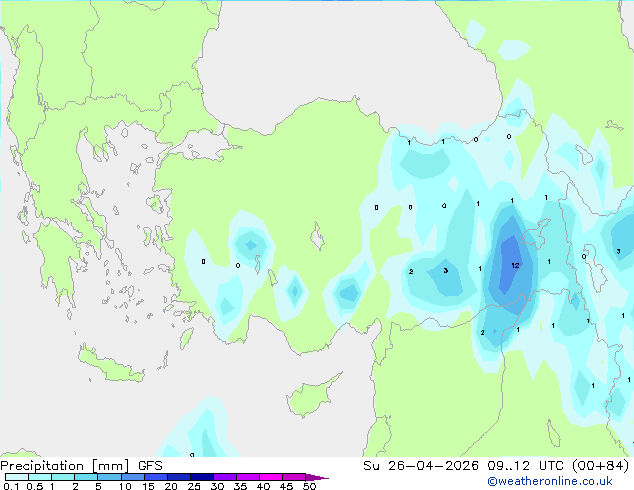Click the over-50 mm legend arrow tip
Screen dimensions: 634x490
317,477
